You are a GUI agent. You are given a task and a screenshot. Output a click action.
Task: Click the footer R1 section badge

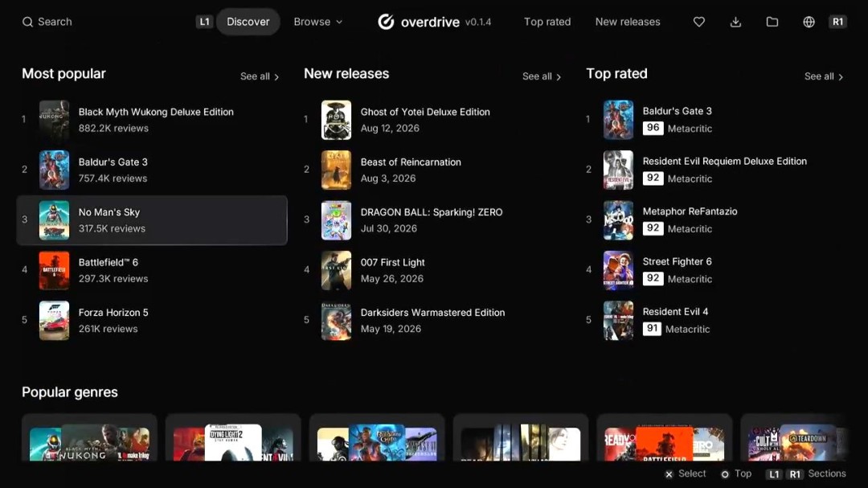[795, 474]
